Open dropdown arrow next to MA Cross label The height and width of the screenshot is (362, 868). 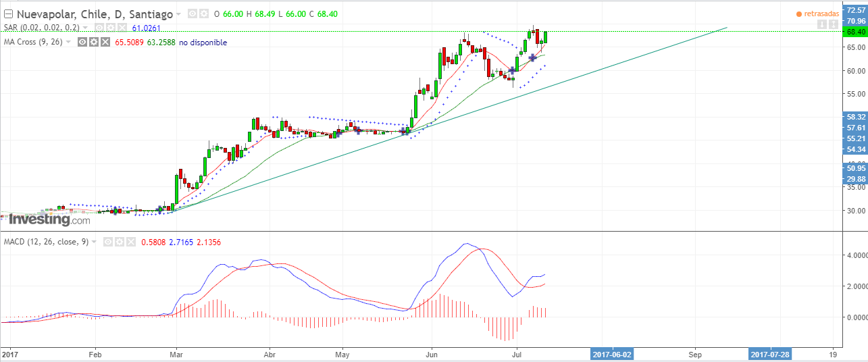tap(69, 42)
